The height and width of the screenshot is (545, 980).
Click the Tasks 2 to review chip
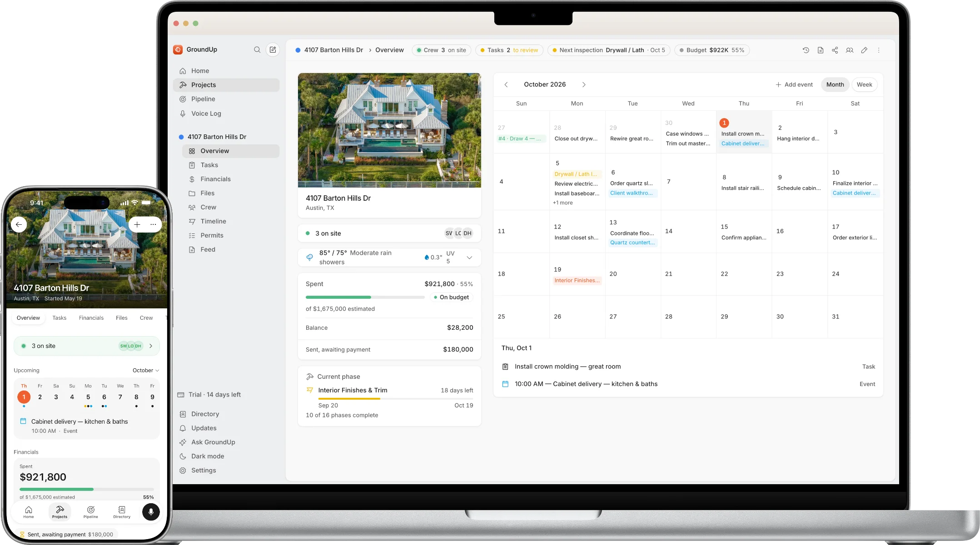(x=509, y=50)
